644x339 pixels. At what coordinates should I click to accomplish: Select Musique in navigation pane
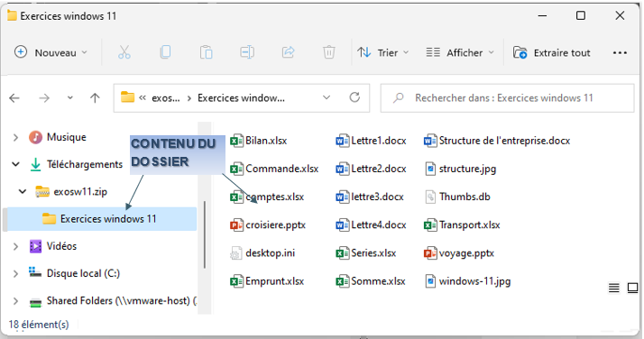coord(58,137)
